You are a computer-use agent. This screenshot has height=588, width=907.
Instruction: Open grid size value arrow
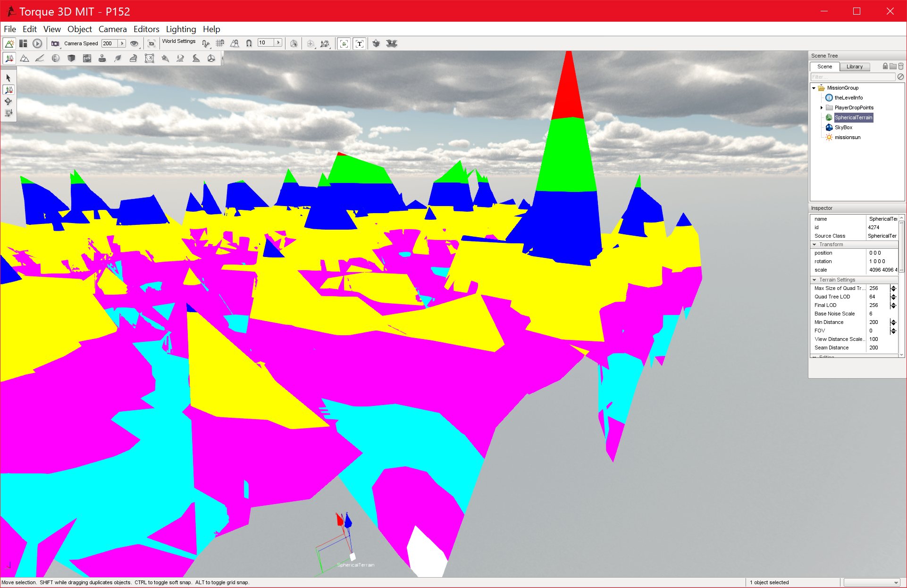[x=278, y=43]
